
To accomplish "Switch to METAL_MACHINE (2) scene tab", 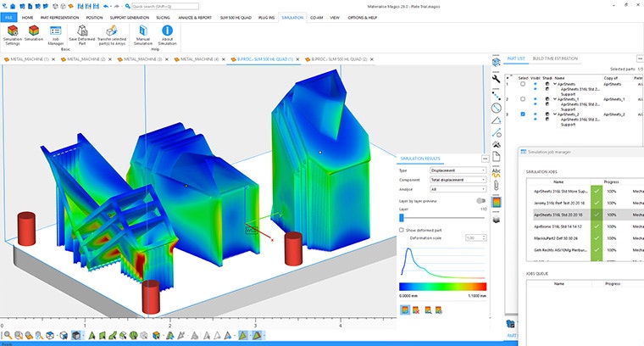I will (x=86, y=59).
